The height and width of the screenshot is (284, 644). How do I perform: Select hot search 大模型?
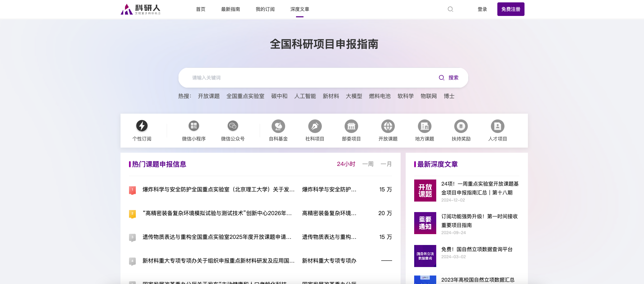click(x=354, y=96)
